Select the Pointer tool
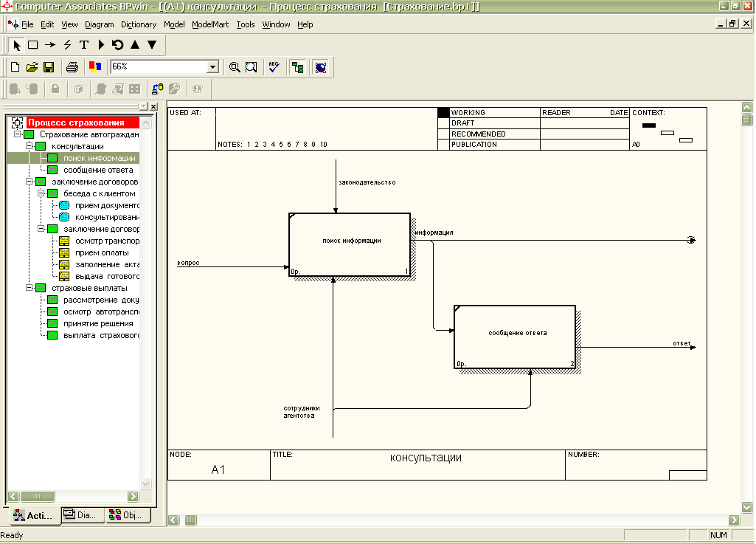The image size is (756, 544). coord(17,45)
